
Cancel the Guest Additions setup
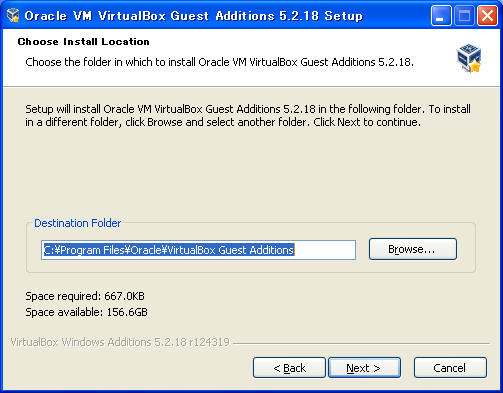(x=450, y=368)
